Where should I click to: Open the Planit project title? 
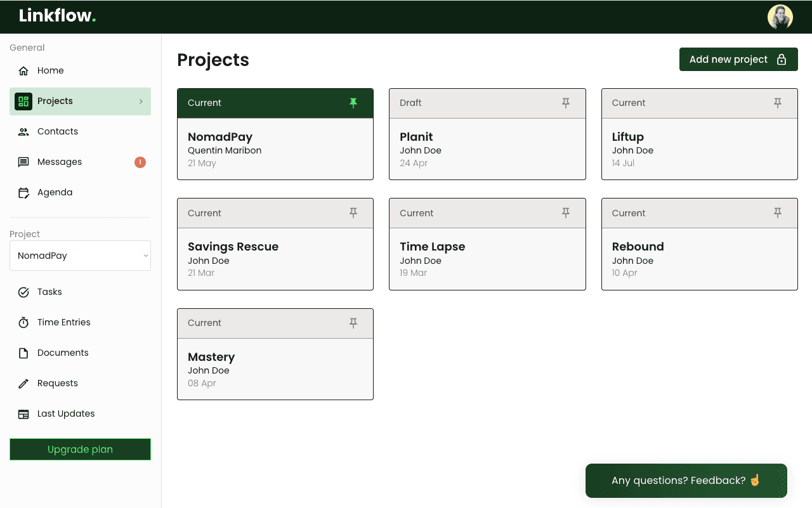pyautogui.click(x=416, y=136)
